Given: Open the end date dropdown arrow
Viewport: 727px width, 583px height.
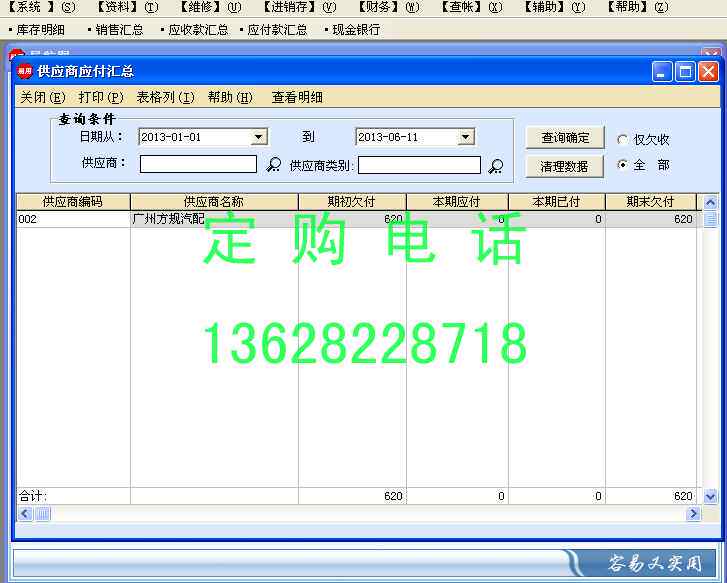Looking at the screenshot, I should pyautogui.click(x=466, y=137).
